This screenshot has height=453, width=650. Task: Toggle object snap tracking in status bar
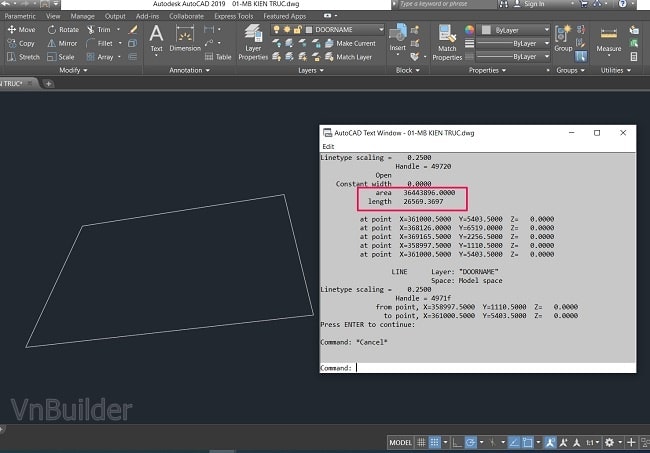click(514, 442)
